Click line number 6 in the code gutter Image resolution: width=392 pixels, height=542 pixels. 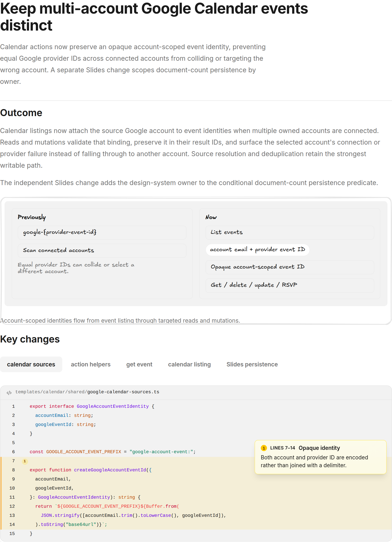[x=13, y=452]
